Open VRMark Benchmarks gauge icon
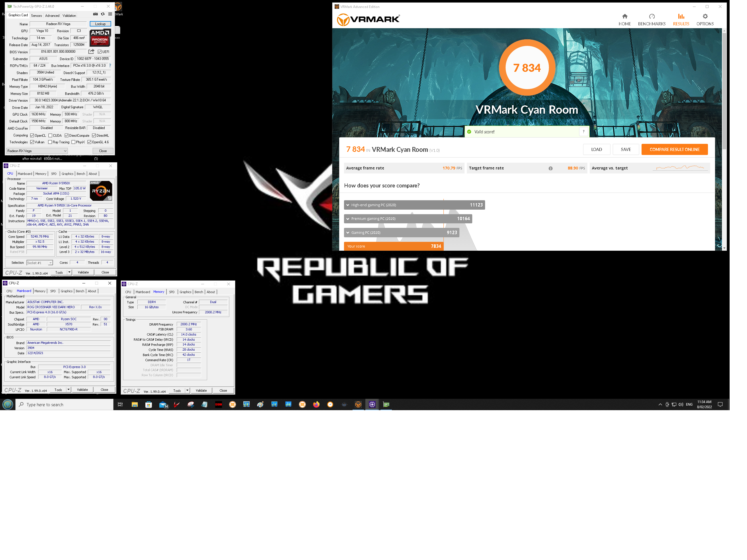 coord(652,16)
